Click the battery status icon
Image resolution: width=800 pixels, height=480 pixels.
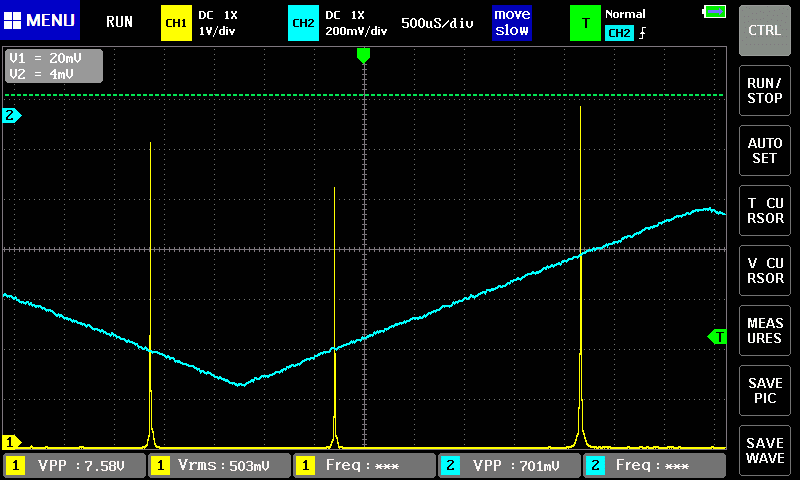tap(714, 12)
